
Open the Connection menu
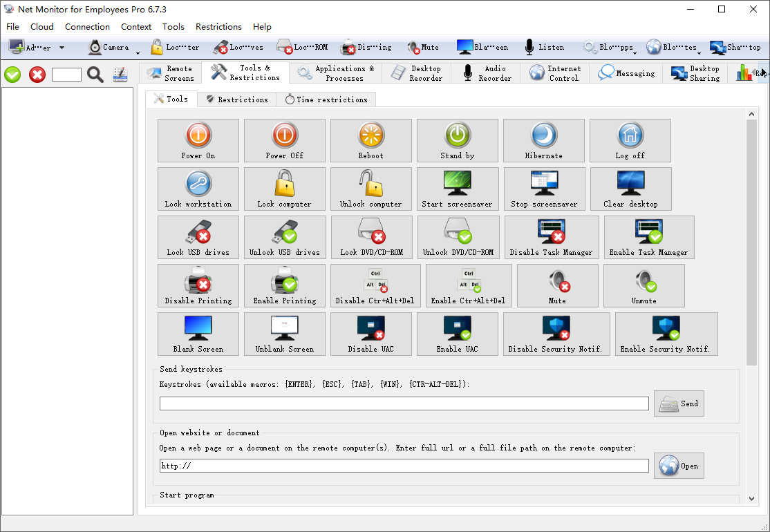[x=87, y=26]
